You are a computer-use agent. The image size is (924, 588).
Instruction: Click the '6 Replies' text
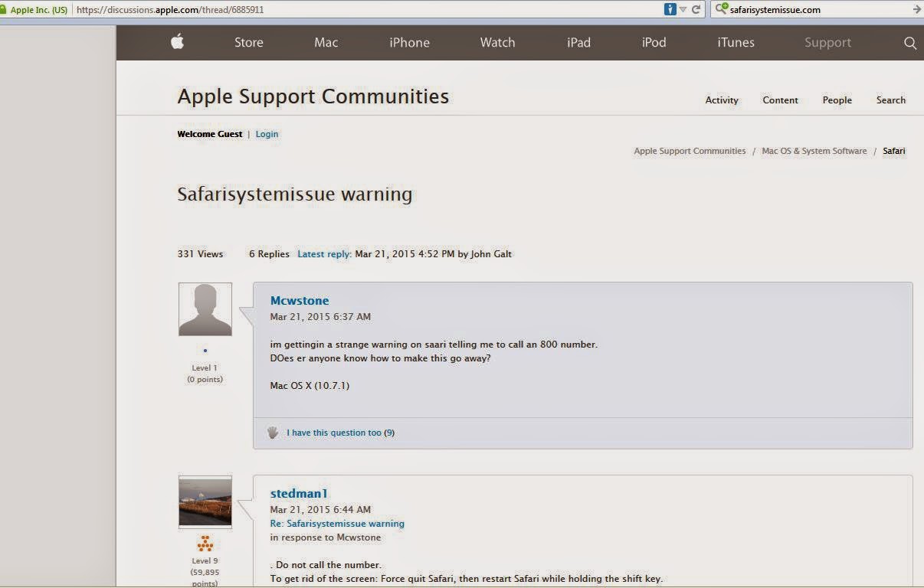(x=269, y=254)
